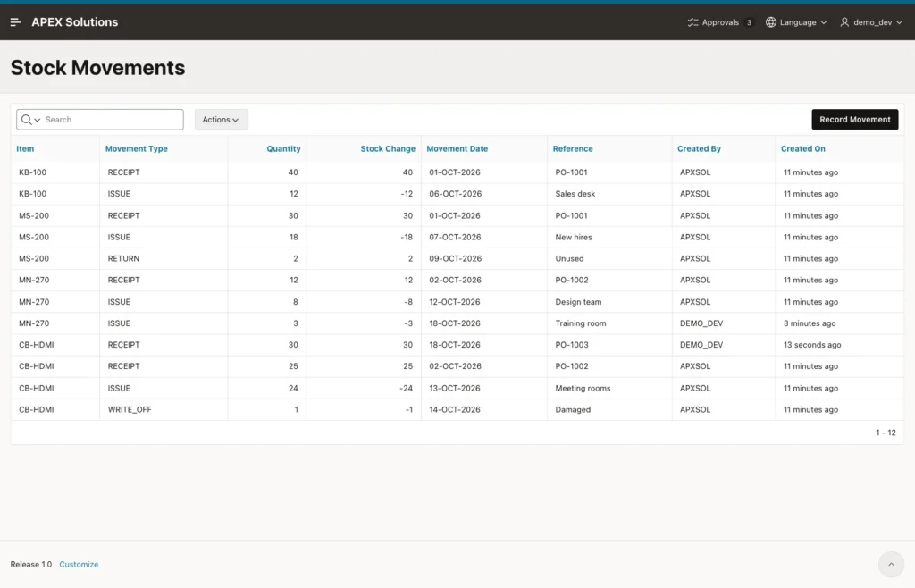Click the Approvals checklist icon
The width and height of the screenshot is (915, 588).
pos(693,22)
